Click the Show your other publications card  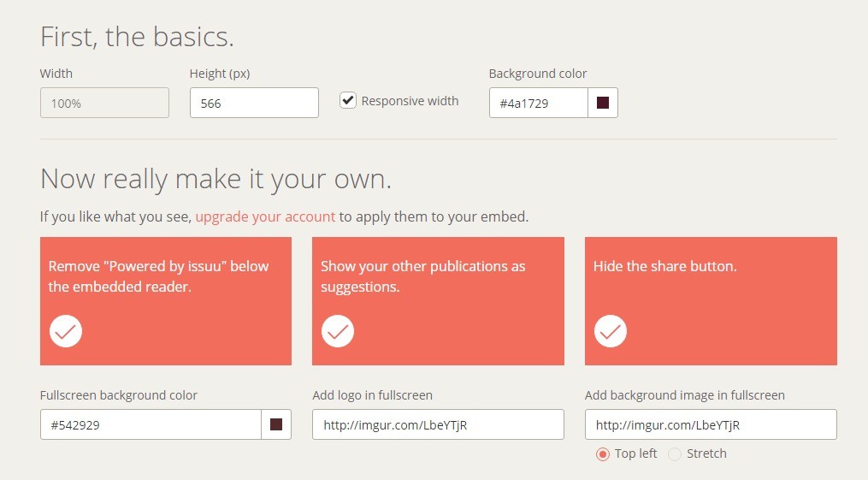tap(438, 301)
